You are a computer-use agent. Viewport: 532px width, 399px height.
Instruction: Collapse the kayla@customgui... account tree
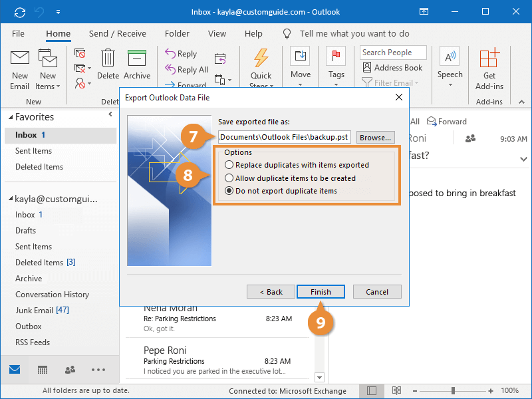click(x=11, y=198)
